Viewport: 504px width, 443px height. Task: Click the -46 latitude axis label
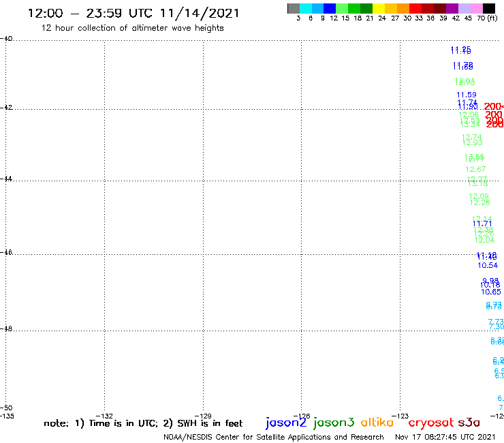(x=6, y=252)
